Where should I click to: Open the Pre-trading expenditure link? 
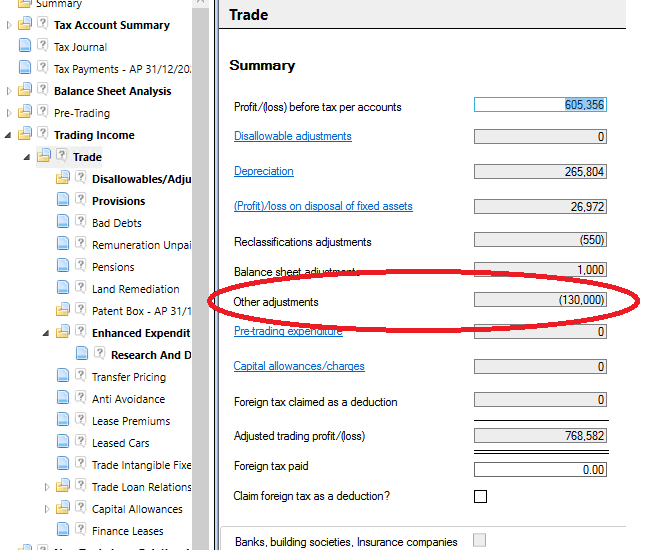(x=288, y=331)
